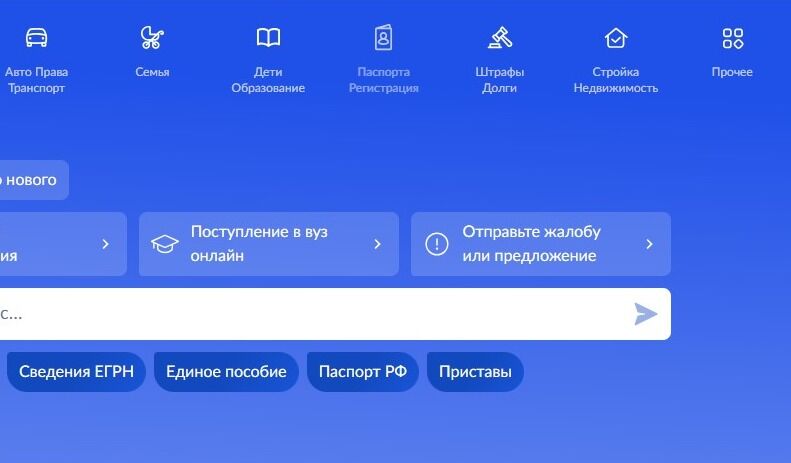Expand chevron on Отправьте жалобу card

coord(649,244)
